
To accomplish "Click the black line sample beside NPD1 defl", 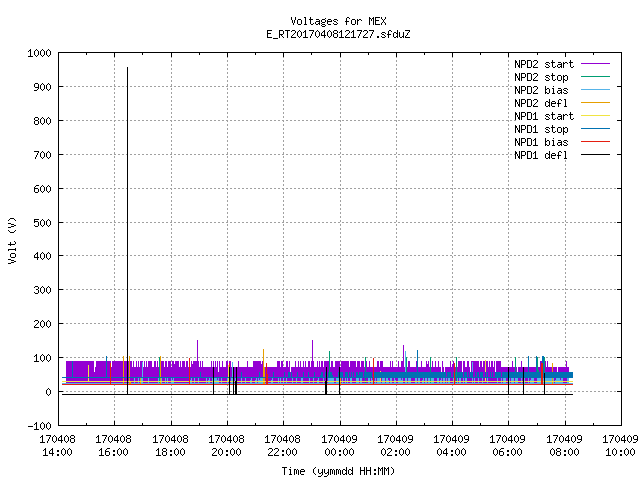I will point(595,155).
